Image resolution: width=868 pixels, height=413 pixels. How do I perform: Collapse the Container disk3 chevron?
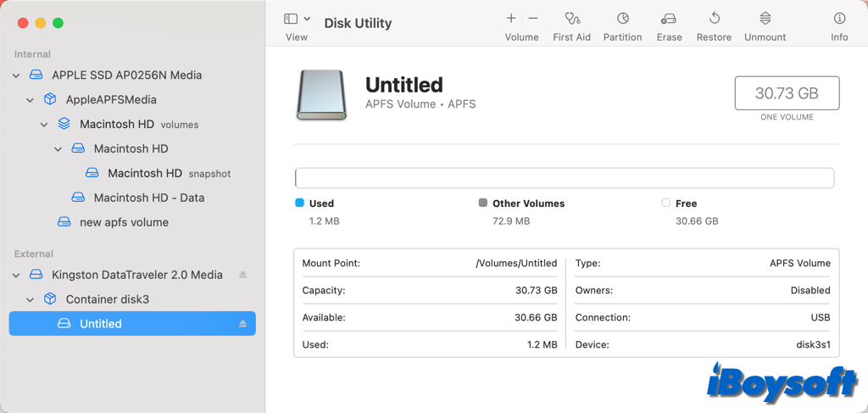[30, 299]
